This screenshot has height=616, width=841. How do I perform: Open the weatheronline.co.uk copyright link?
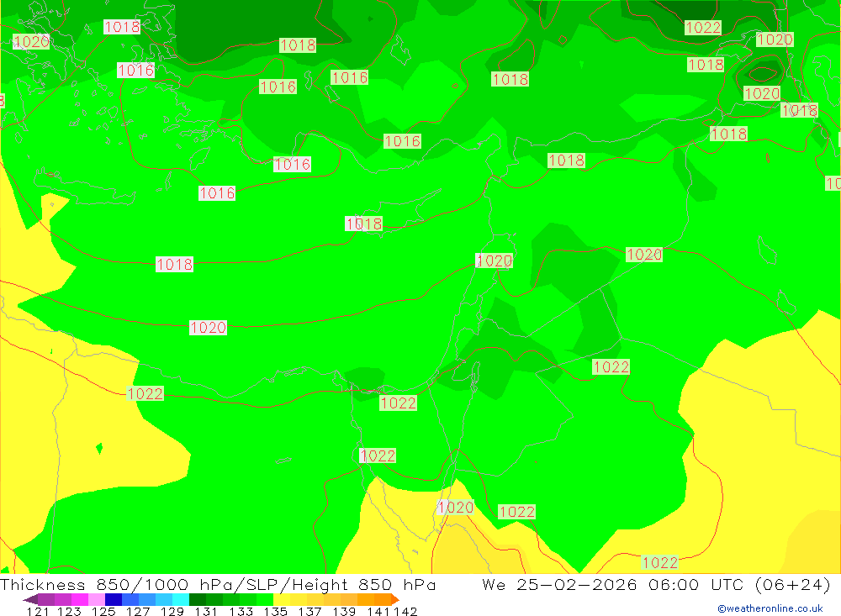(770, 608)
